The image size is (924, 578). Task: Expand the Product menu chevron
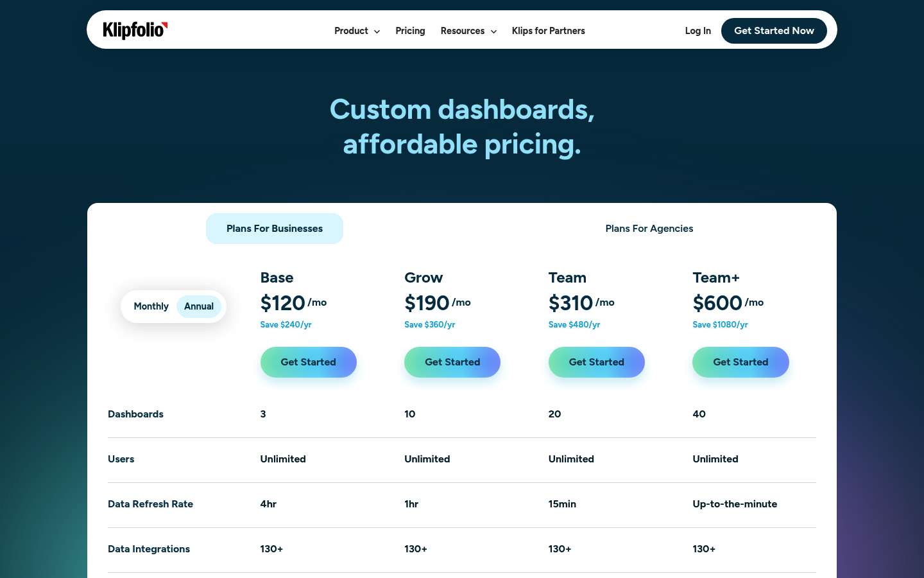[377, 31]
